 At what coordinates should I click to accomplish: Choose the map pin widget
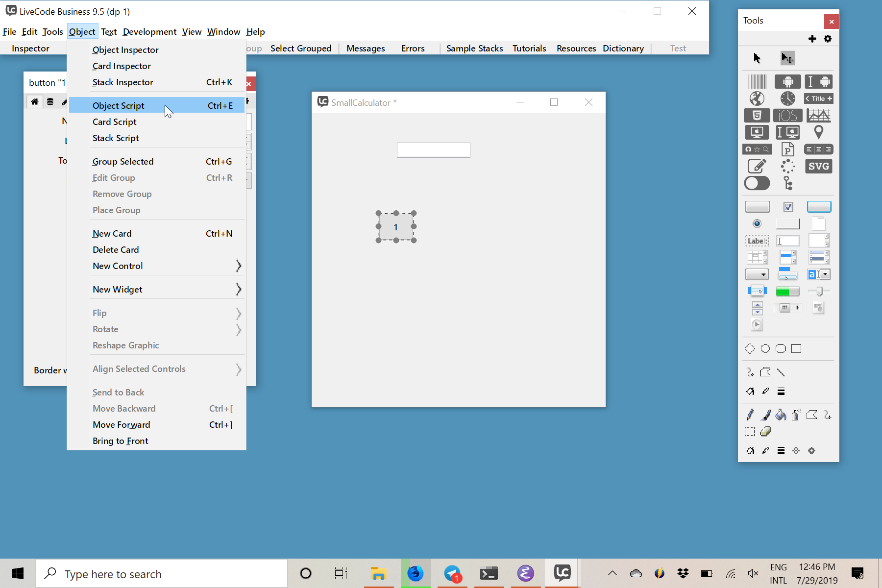tap(818, 132)
